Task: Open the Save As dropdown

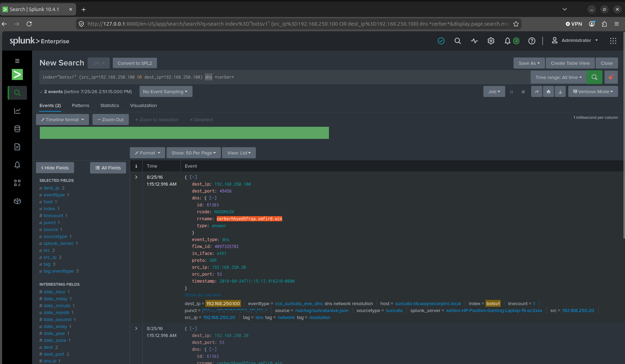Action: coord(529,63)
